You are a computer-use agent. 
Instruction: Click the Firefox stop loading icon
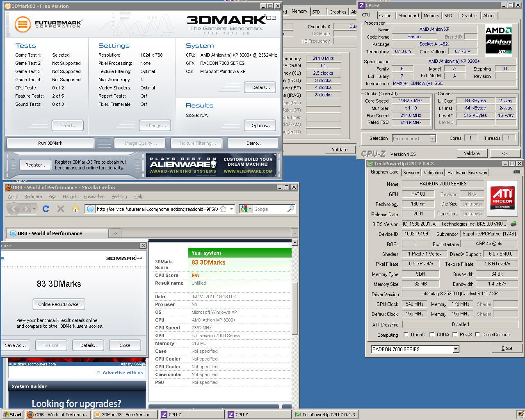point(61,209)
